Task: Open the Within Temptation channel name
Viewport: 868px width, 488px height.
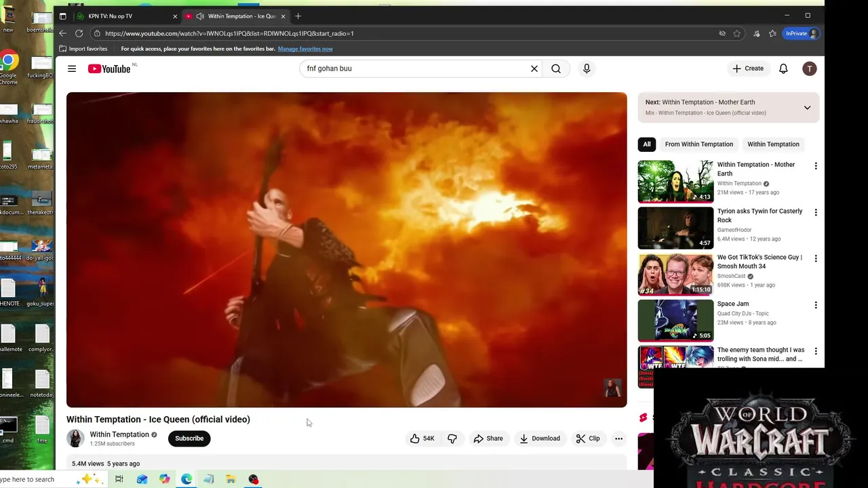Action: 119,434
